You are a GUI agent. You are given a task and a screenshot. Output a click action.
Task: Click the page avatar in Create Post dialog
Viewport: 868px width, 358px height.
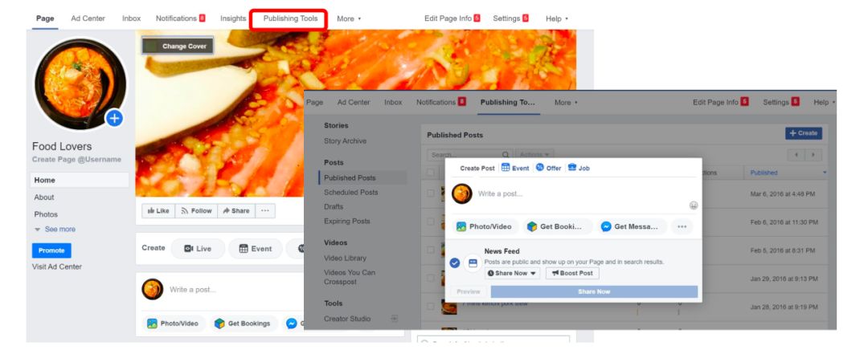tap(461, 194)
